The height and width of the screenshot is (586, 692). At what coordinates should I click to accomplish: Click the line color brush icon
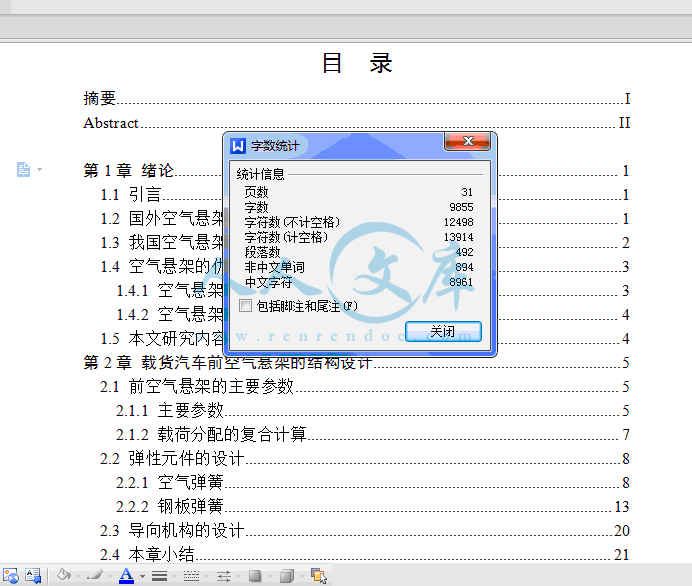coord(95,575)
